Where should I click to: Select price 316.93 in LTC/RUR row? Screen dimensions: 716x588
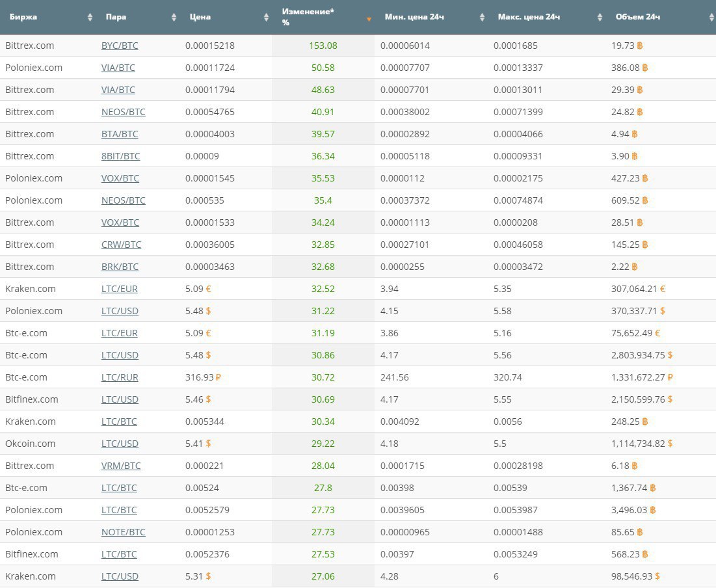click(200, 377)
